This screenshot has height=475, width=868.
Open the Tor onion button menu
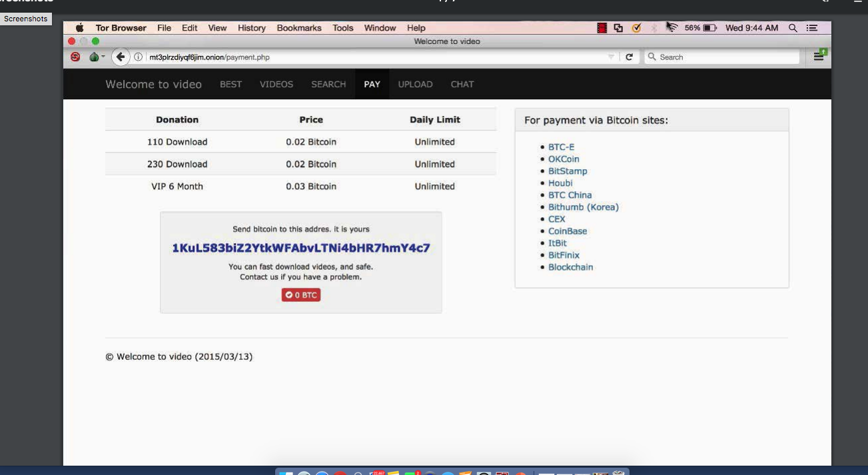[96, 57]
